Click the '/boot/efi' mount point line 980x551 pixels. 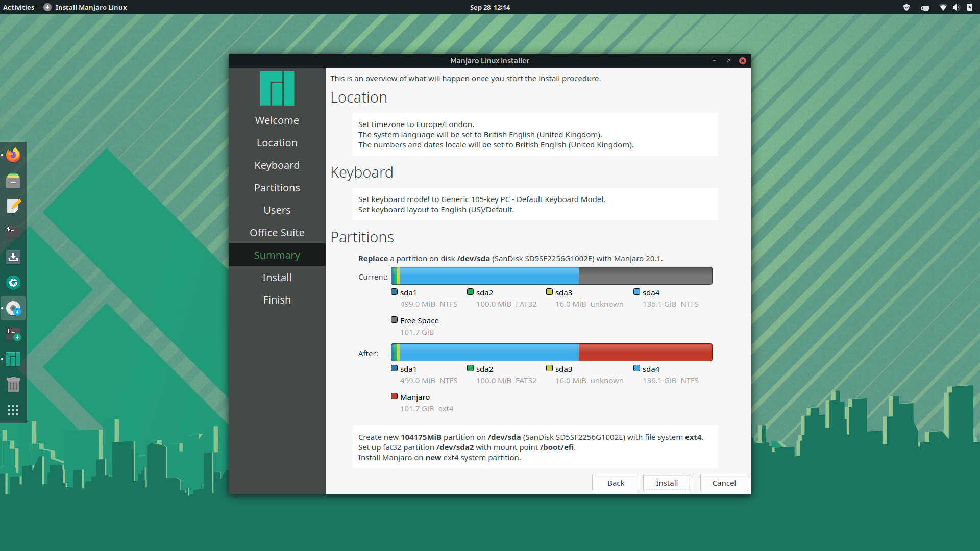(x=467, y=447)
